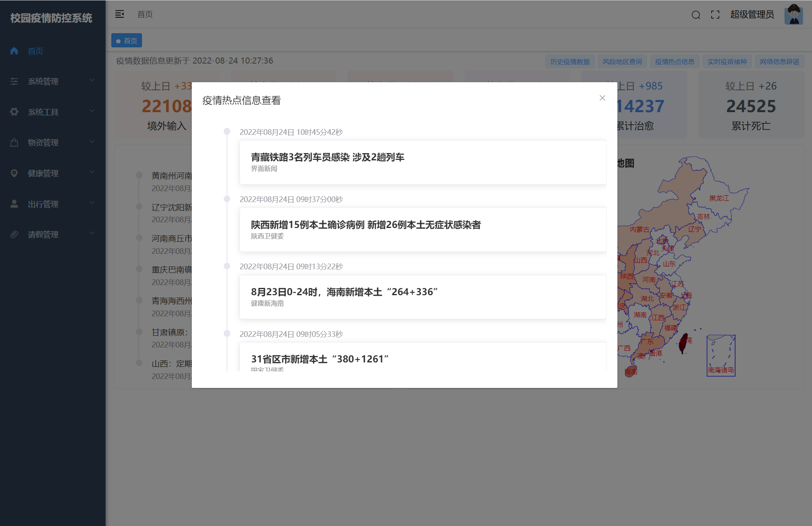This screenshot has height=526, width=812.
Task: Open 健康管理 menu item
Action: click(43, 173)
